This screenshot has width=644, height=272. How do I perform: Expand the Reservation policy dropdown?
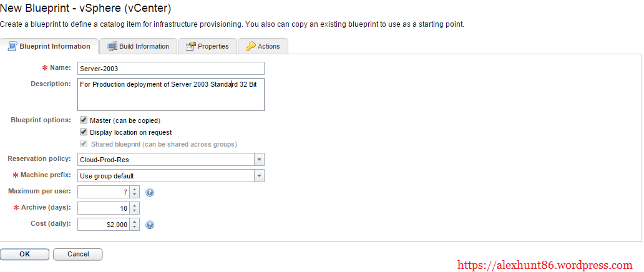point(259,160)
